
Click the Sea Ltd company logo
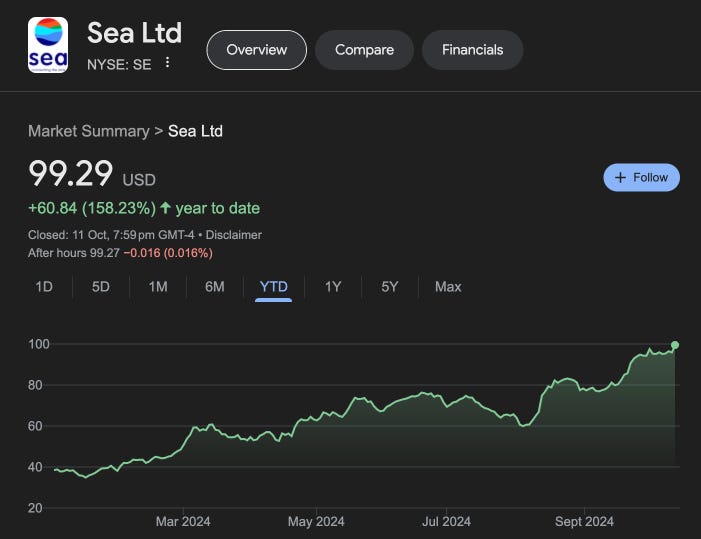(x=48, y=45)
